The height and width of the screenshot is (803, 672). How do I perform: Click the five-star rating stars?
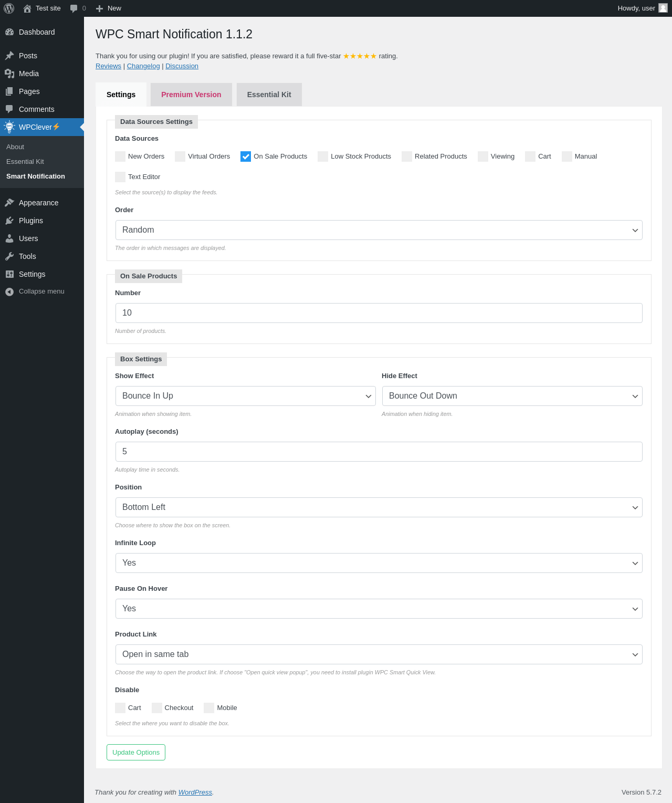click(360, 56)
